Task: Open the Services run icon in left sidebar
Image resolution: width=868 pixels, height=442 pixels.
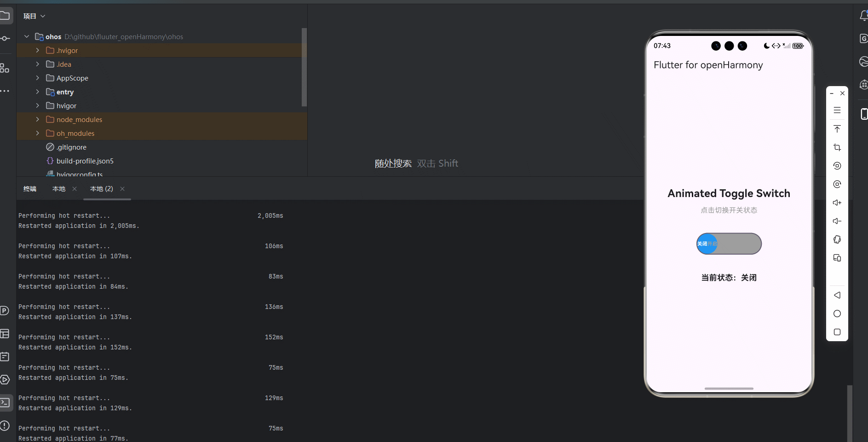Action: [5, 380]
